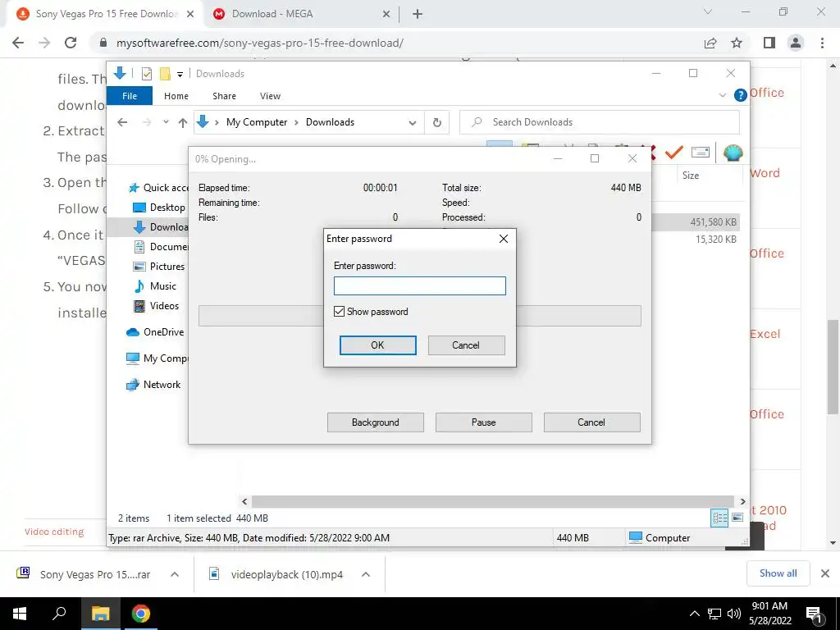The width and height of the screenshot is (840, 630).
Task: Open Explorer Help question-mark icon
Action: tap(741, 95)
